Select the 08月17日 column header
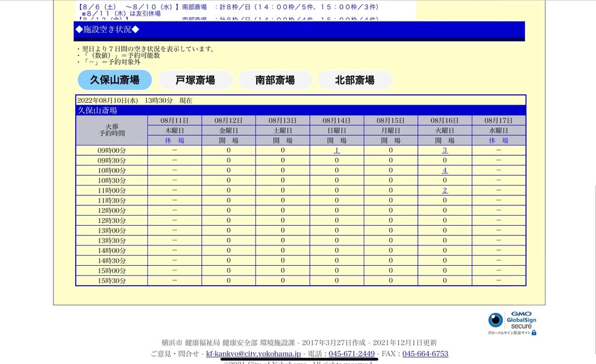596x364 pixels. pos(498,121)
